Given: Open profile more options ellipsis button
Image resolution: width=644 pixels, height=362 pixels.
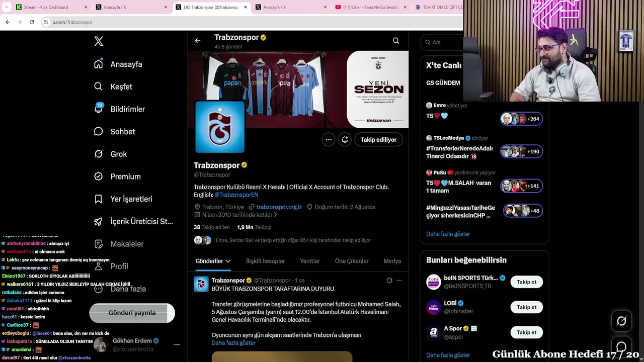Looking at the screenshot, I should pyautogui.click(x=329, y=140).
